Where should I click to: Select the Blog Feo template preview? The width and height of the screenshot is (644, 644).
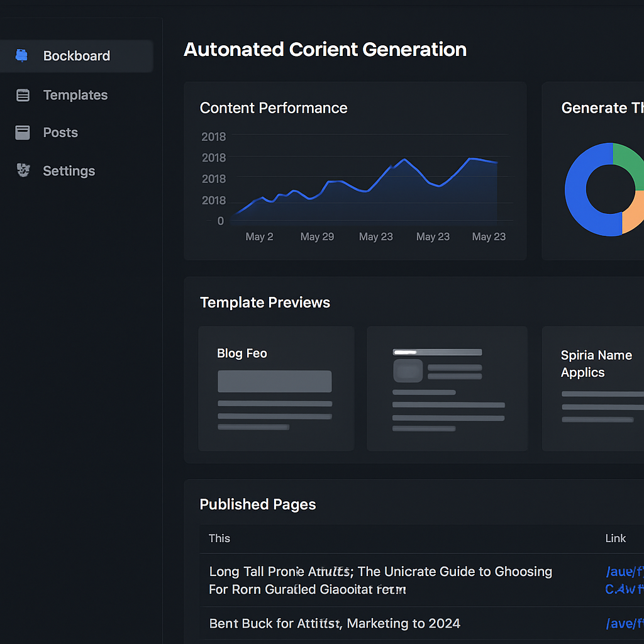tap(276, 388)
